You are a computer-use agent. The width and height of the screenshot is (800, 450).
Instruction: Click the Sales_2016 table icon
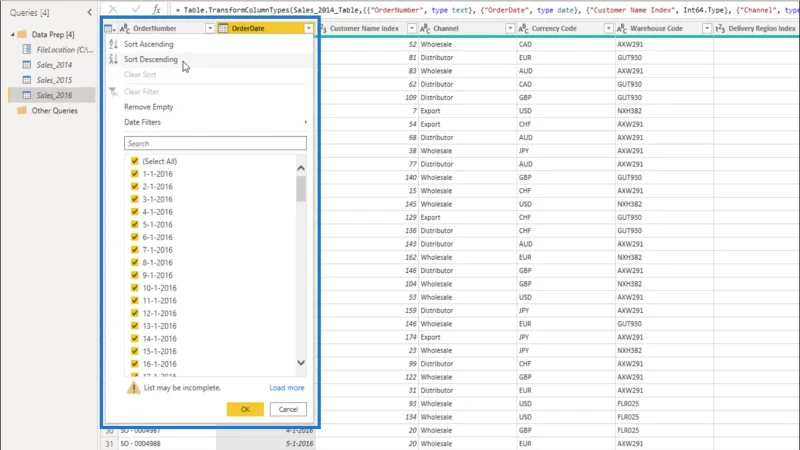(x=27, y=95)
